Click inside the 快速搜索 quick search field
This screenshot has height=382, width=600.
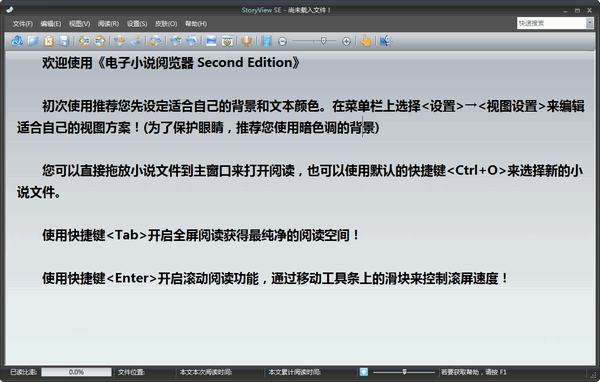(551, 23)
